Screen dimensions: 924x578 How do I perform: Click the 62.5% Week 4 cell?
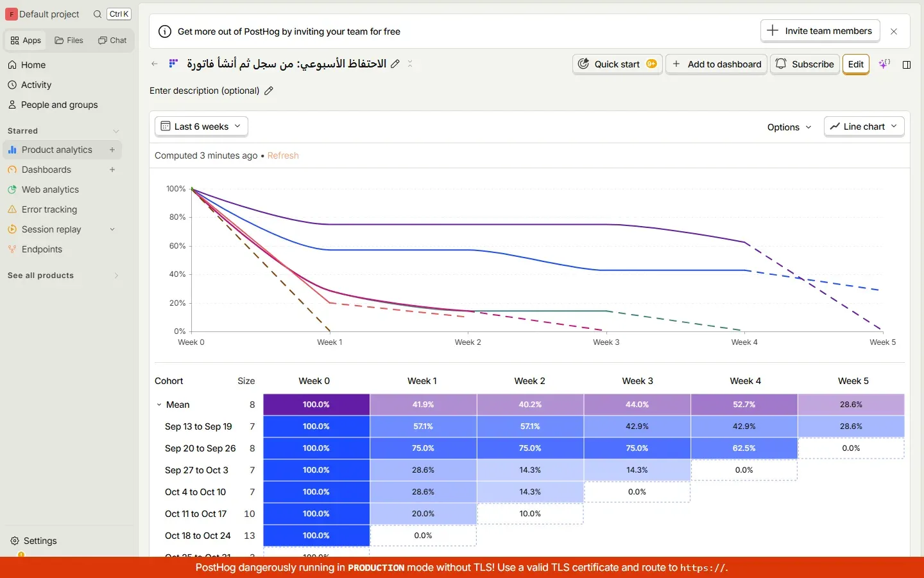[x=744, y=448]
